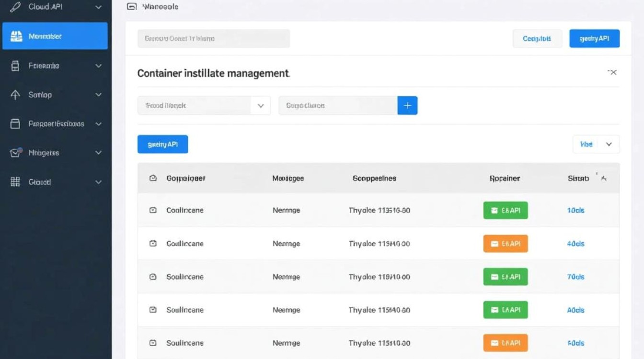Toggle the green API status badge in third row
This screenshot has height=359, width=644.
click(x=505, y=277)
